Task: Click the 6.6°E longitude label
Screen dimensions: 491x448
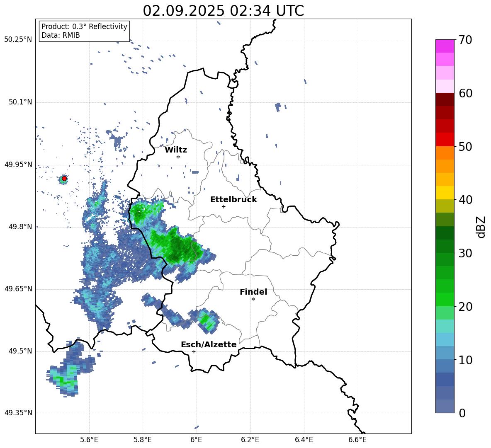Action: click(357, 440)
